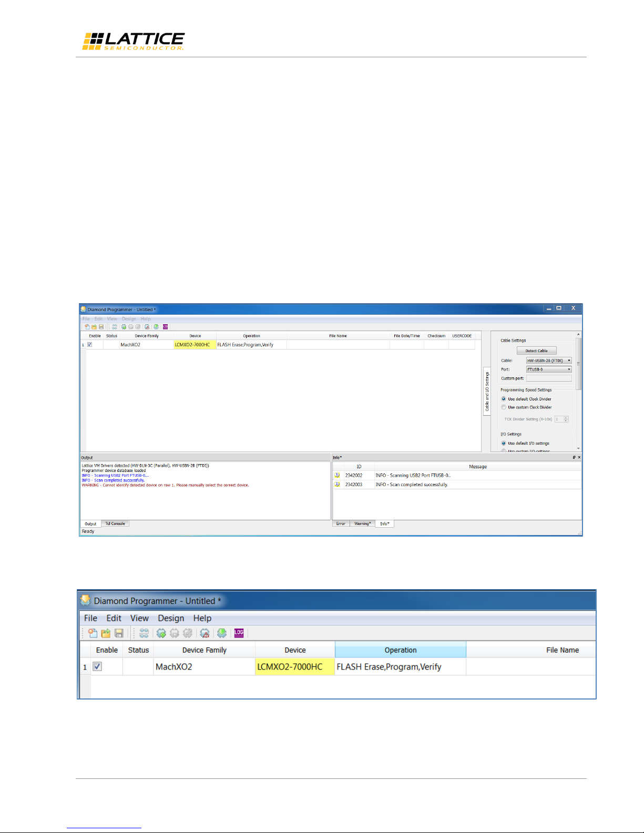Click the 'Scan completed successfully.' message in the Info table
Viewport: 644px width, 833px height.
coord(412,485)
